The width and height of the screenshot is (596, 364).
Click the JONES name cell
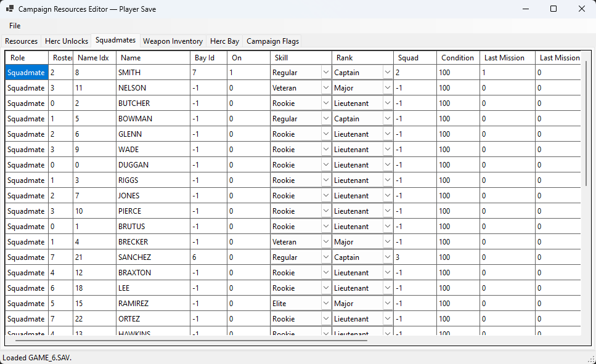tap(153, 196)
